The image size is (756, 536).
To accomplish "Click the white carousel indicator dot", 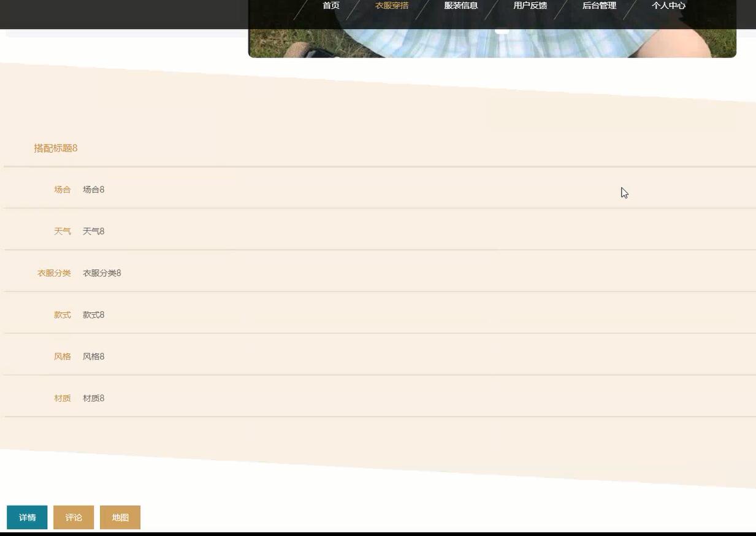I will (502, 31).
